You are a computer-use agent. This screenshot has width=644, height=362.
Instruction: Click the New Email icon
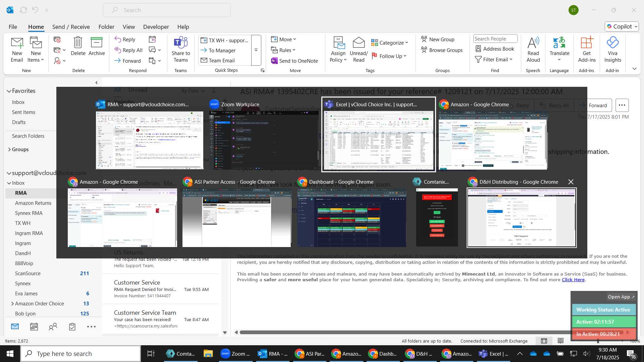tap(17, 50)
